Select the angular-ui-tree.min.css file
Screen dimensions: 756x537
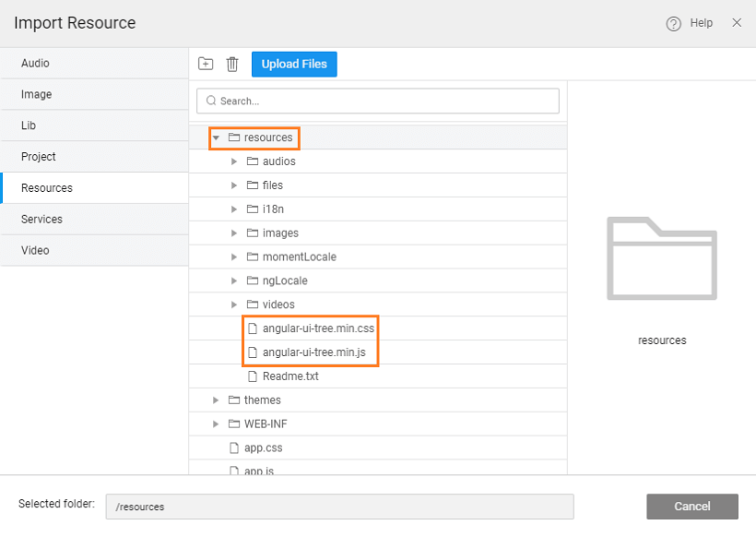click(318, 328)
